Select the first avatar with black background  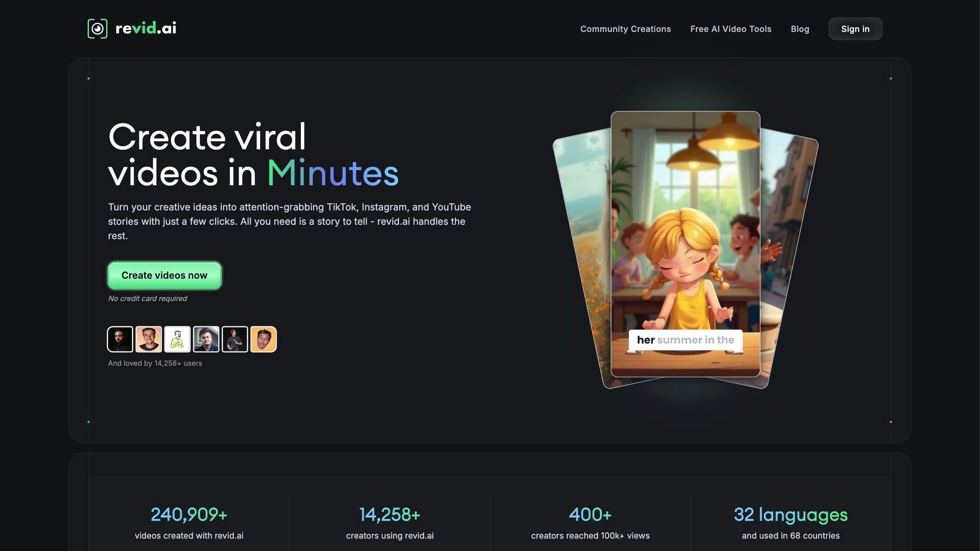coord(120,339)
